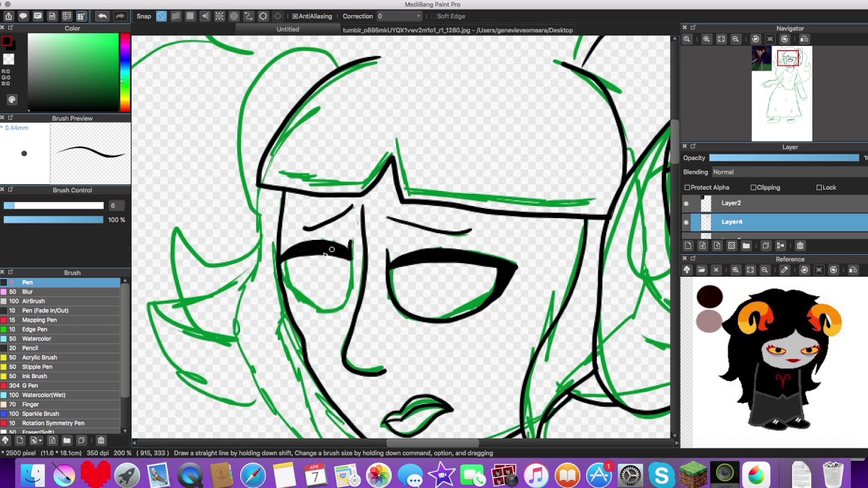Select the Sparkle Brush
868x488 pixels.
[x=60, y=413]
